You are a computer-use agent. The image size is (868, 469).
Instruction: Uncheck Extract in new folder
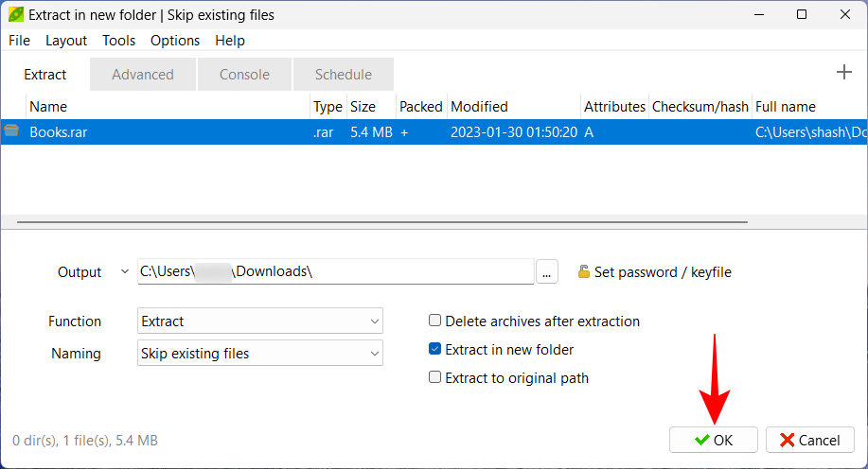click(x=435, y=350)
